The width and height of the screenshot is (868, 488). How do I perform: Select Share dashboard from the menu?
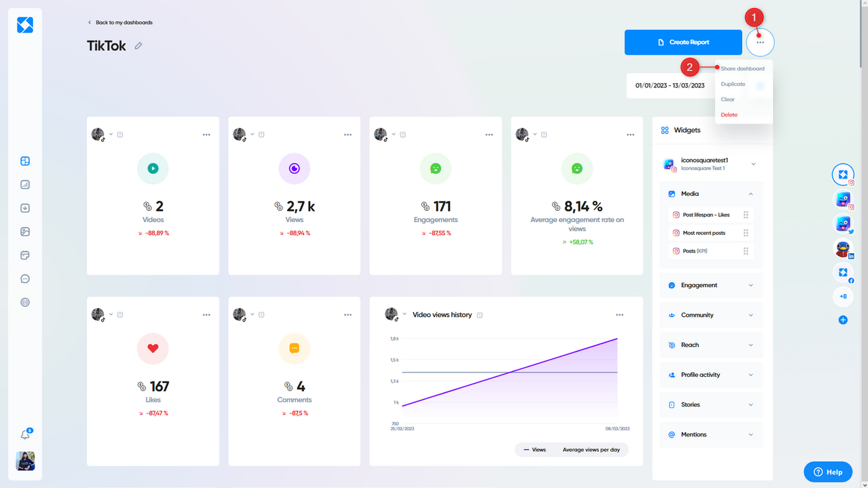743,69
